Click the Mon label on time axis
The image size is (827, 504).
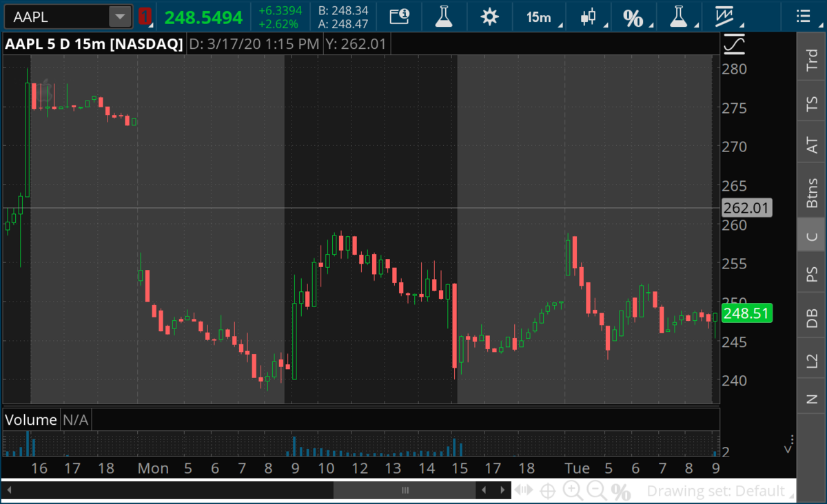click(153, 468)
